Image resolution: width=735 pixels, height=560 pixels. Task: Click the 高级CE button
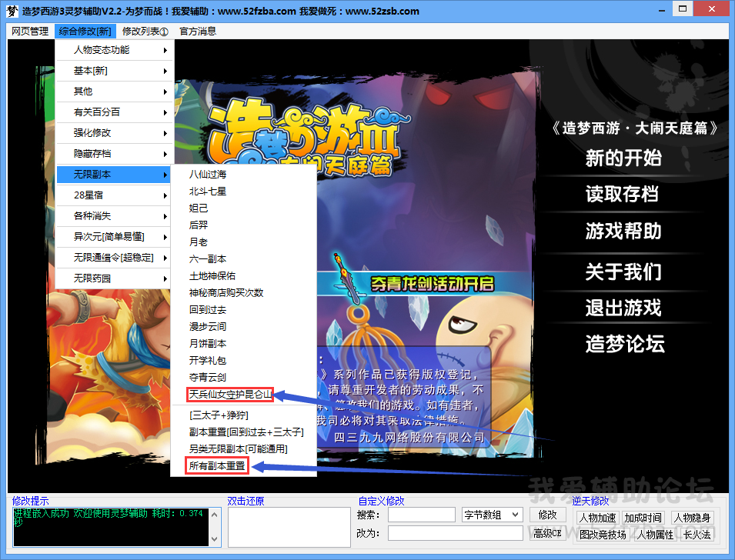pos(547,533)
